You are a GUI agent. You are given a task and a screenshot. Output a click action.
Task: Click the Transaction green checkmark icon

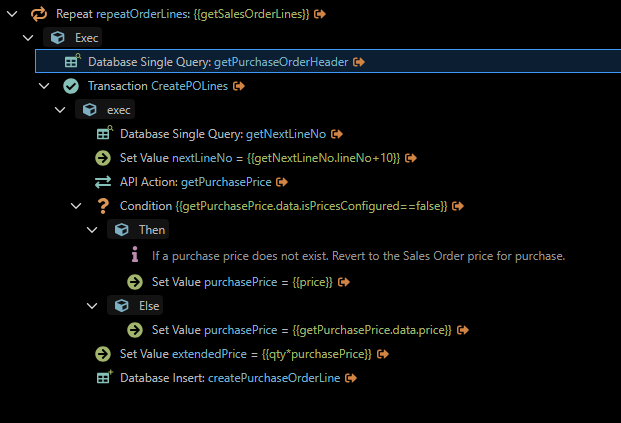[x=72, y=86]
